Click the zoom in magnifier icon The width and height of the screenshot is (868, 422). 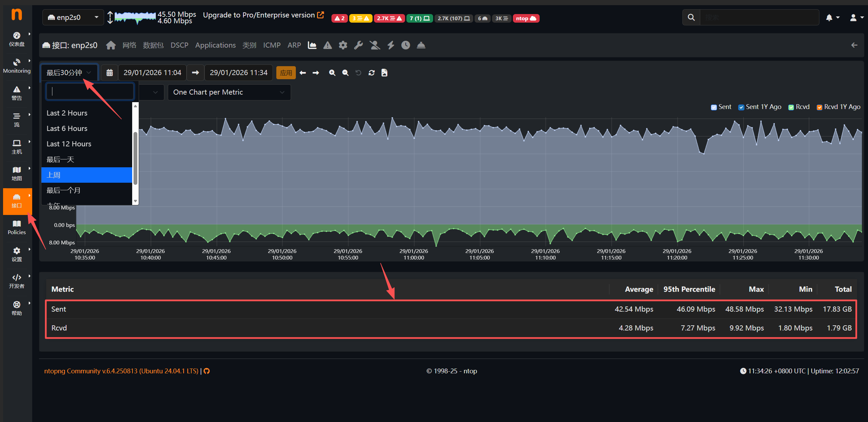pyautogui.click(x=332, y=73)
